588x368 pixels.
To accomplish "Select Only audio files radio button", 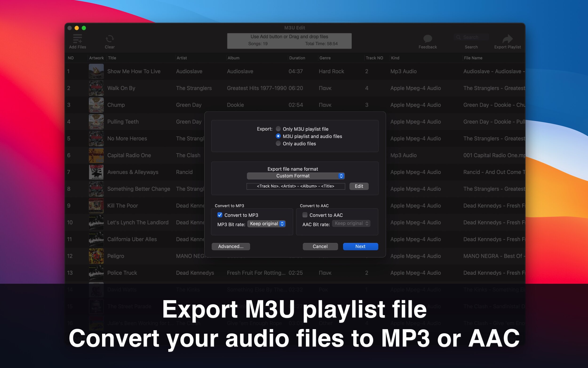I will coord(278,144).
